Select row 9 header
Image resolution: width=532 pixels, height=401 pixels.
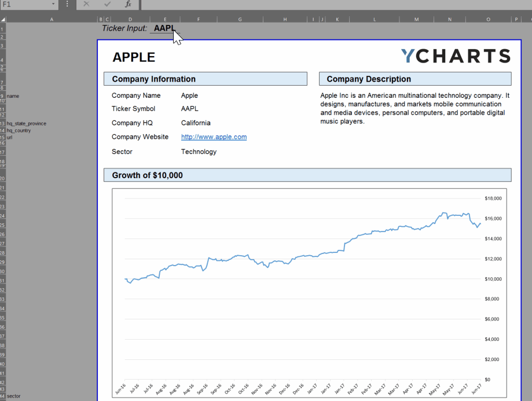(x=3, y=96)
